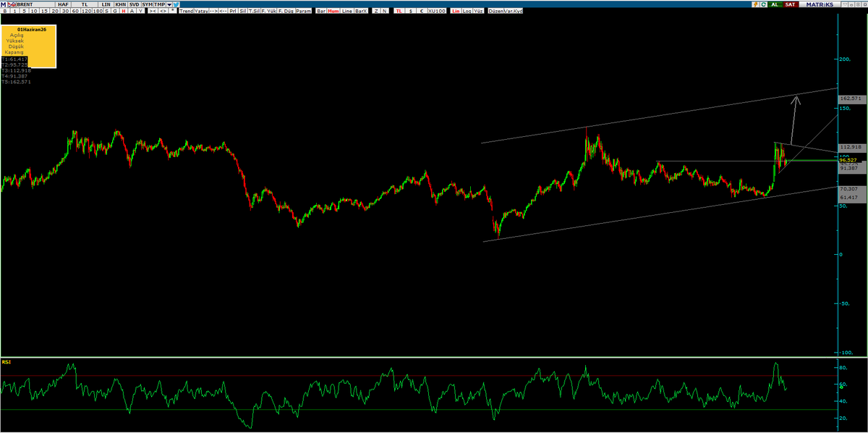Switch the scale mode to Log
This screenshot has height=433, width=868.
tap(467, 11)
